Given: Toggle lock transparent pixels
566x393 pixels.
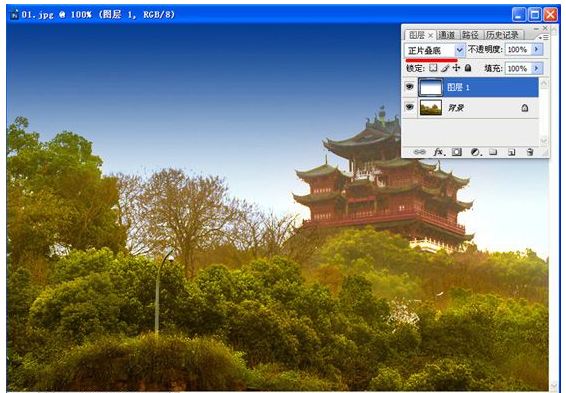Looking at the screenshot, I should [433, 68].
